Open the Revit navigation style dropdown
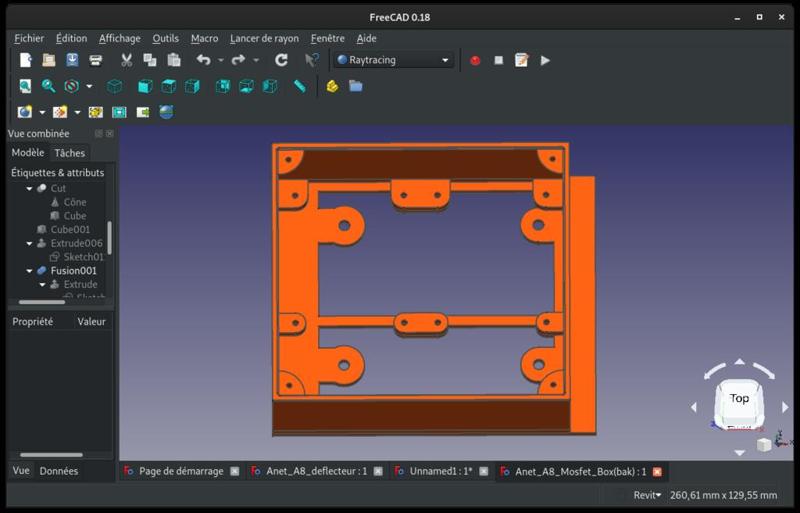 pos(647,495)
